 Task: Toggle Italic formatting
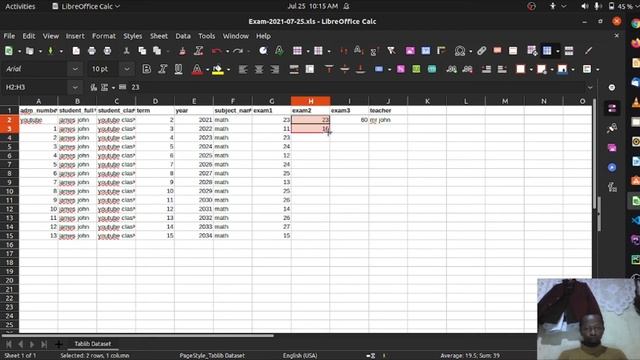click(x=162, y=69)
